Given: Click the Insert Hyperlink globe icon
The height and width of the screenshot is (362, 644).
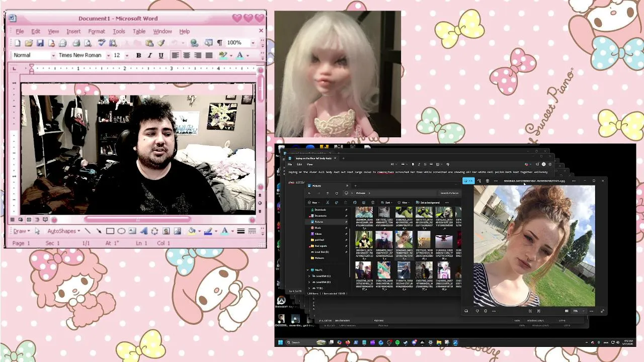Looking at the screenshot, I should point(194,43).
